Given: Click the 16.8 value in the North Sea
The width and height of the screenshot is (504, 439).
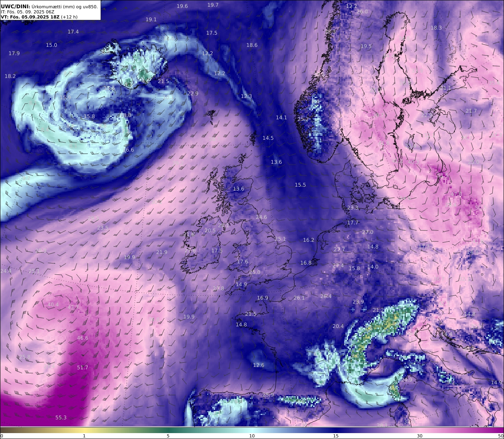Looking at the screenshot, I should (x=306, y=263).
